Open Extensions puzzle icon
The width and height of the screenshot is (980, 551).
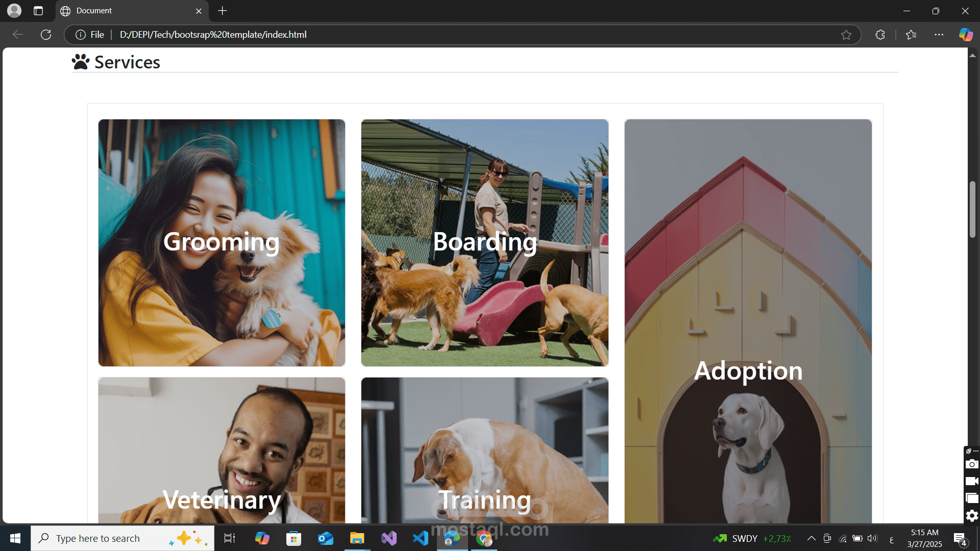880,35
